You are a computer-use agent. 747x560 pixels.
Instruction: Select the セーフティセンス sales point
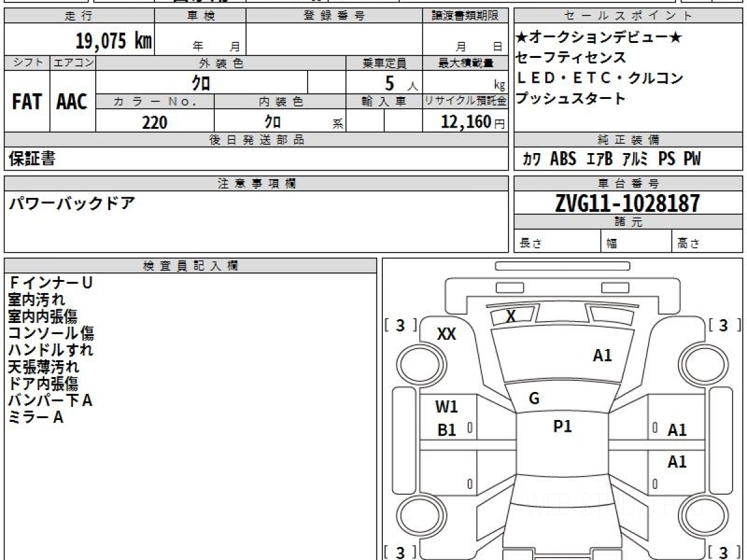tap(571, 58)
